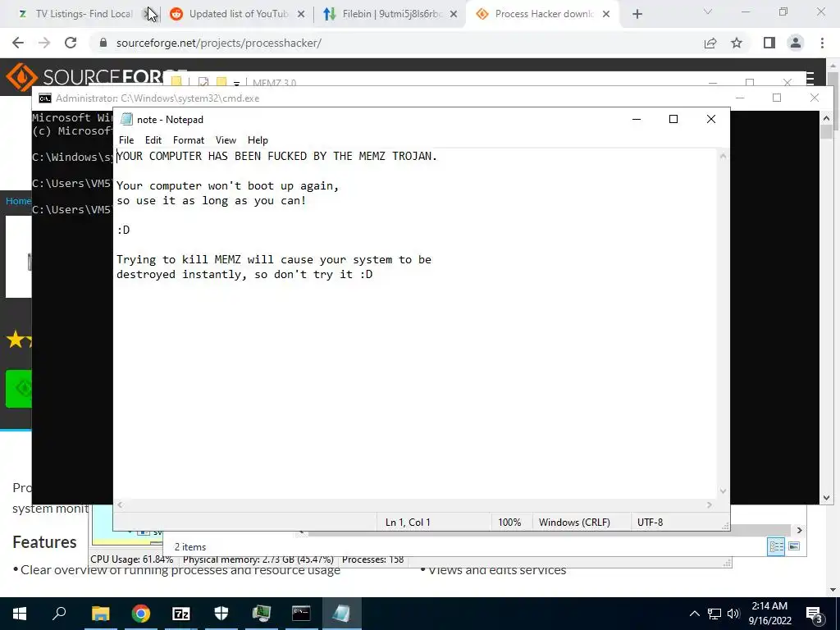Open Windows Search from the taskbar
The height and width of the screenshot is (630, 840).
[x=59, y=614]
